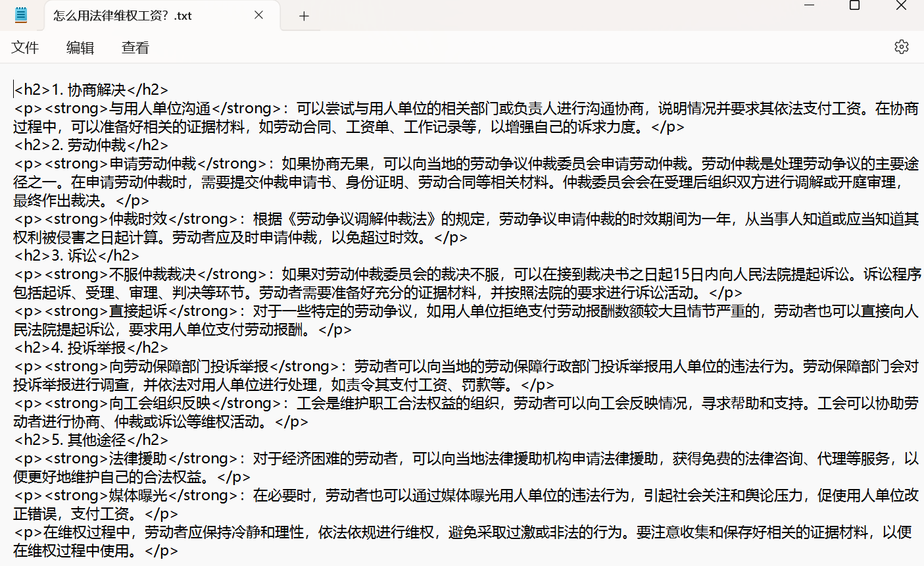Image resolution: width=924 pixels, height=566 pixels.
Task: Click the text '民法院提起诉讼'
Action: click(x=64, y=330)
